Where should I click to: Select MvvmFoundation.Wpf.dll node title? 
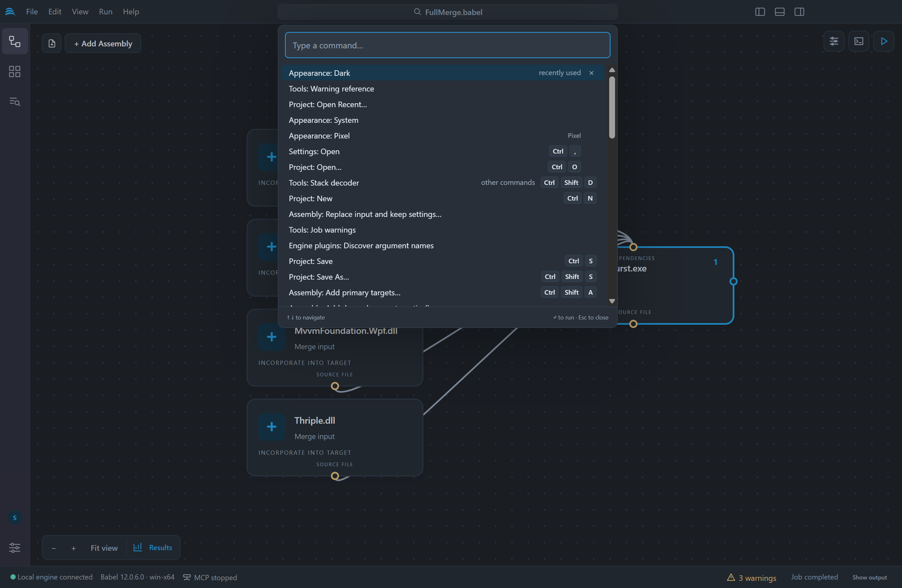[x=346, y=331]
